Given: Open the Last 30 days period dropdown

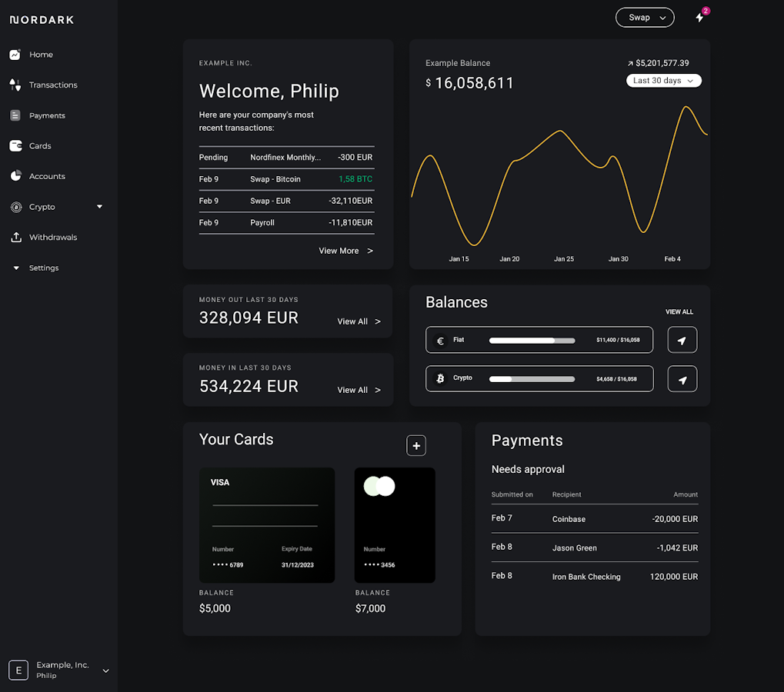Looking at the screenshot, I should coord(663,81).
